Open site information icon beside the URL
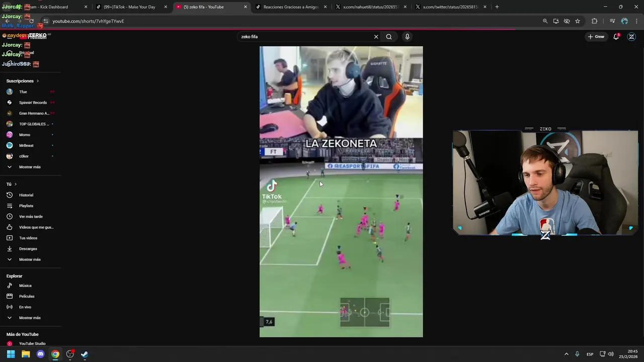The image size is (644, 362). pyautogui.click(x=45, y=21)
